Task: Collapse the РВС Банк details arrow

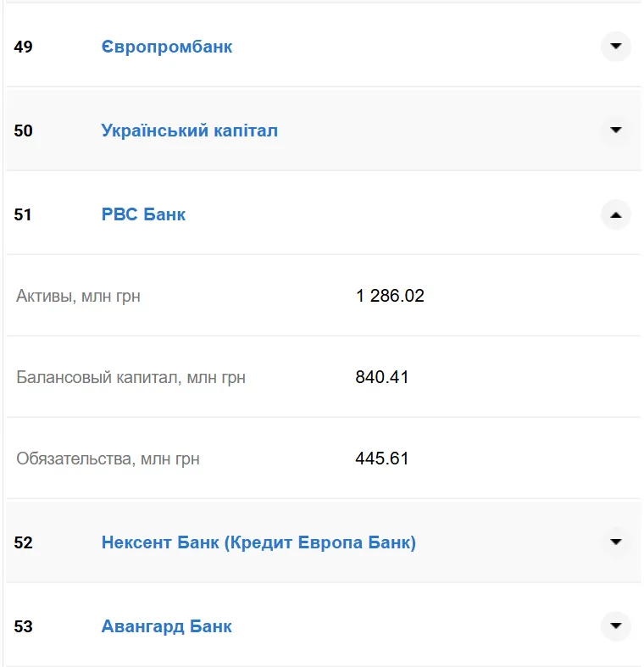Action: click(x=616, y=215)
